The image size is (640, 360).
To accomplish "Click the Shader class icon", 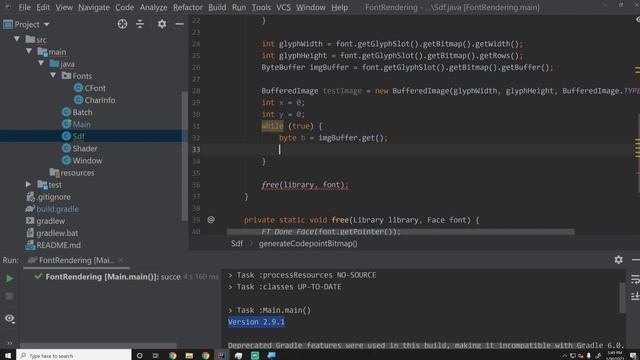I will pos(66,149).
